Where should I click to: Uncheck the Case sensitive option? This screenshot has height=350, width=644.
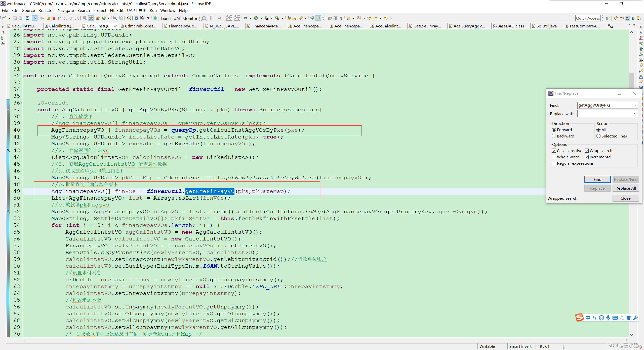coord(554,151)
